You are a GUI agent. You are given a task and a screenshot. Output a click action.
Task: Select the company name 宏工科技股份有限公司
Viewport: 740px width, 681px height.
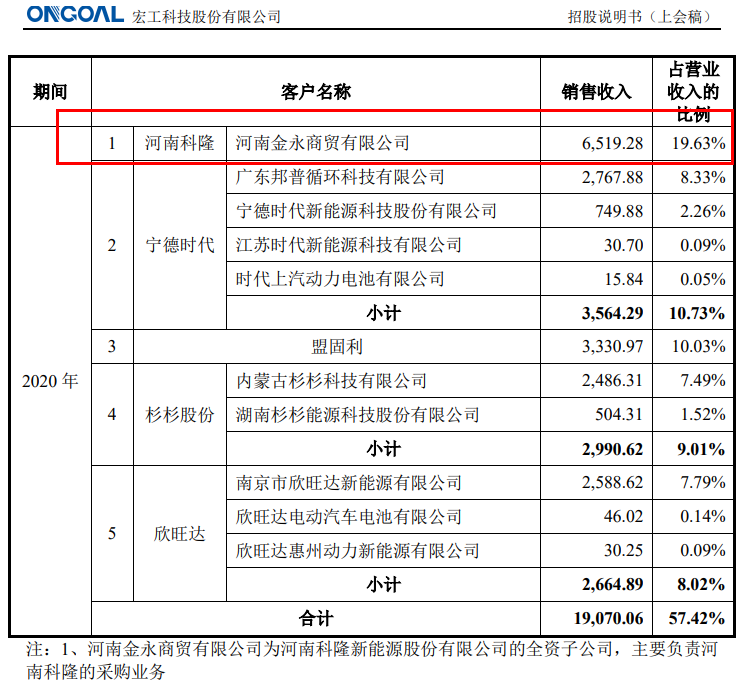coord(206,17)
